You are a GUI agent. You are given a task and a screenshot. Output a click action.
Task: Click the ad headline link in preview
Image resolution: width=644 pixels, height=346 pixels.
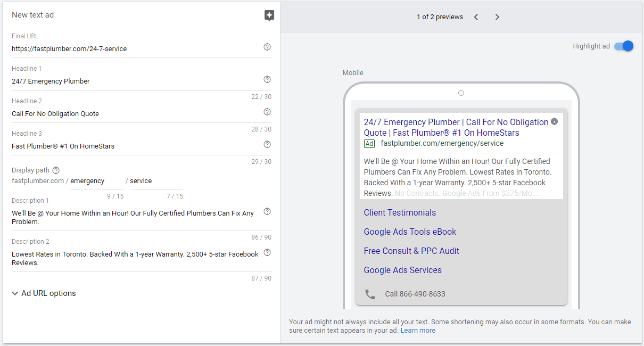456,127
